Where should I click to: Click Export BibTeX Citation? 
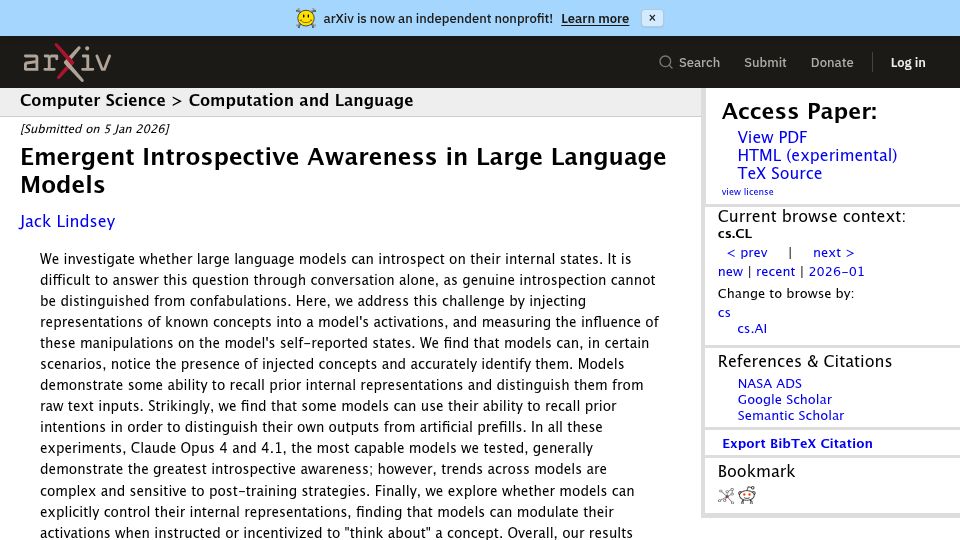coord(797,443)
